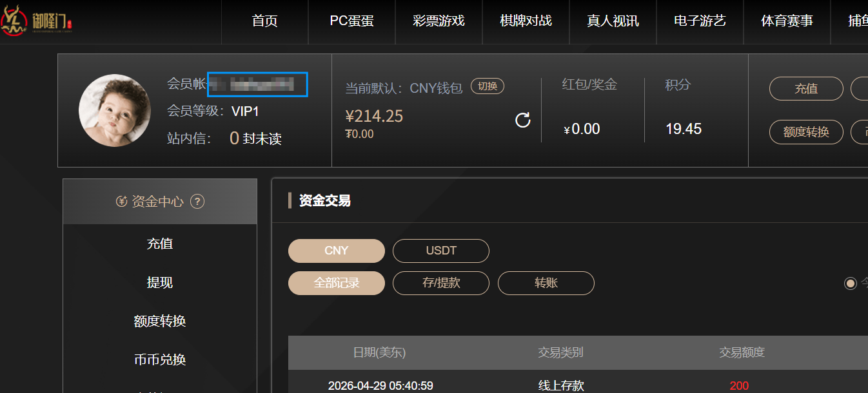The image size is (868, 393).
Task: Select the date range radio button on the right
Action: 851,283
